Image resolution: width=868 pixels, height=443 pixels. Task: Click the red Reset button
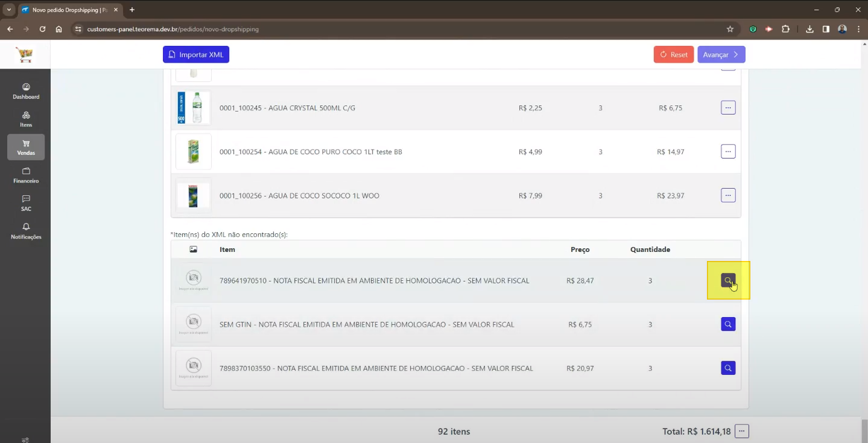click(x=674, y=54)
